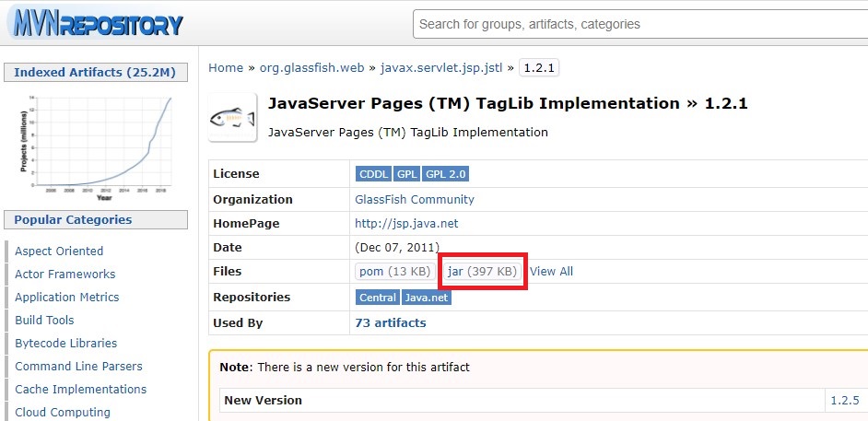Click the Repositories row label

click(252, 298)
